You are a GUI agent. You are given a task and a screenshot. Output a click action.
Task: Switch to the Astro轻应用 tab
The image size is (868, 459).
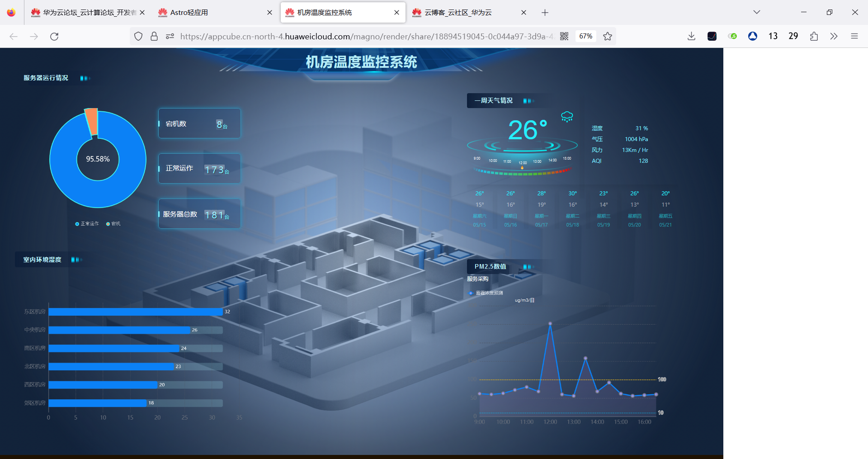pos(190,12)
